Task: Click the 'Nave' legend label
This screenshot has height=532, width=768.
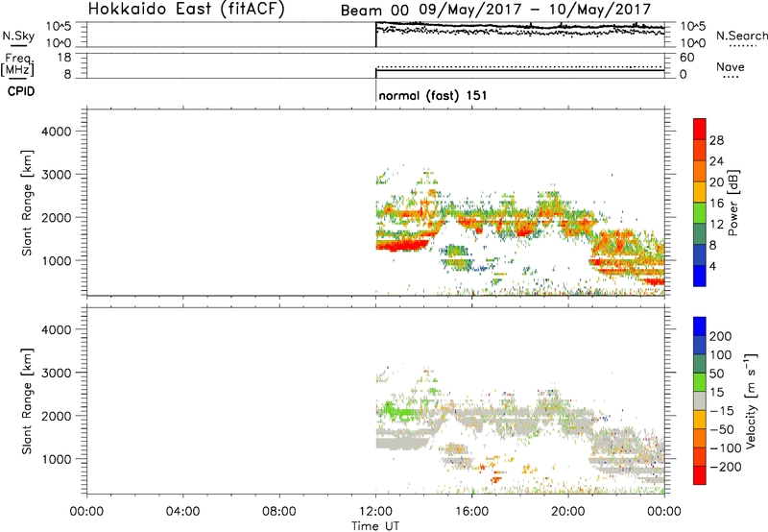Action: (731, 66)
